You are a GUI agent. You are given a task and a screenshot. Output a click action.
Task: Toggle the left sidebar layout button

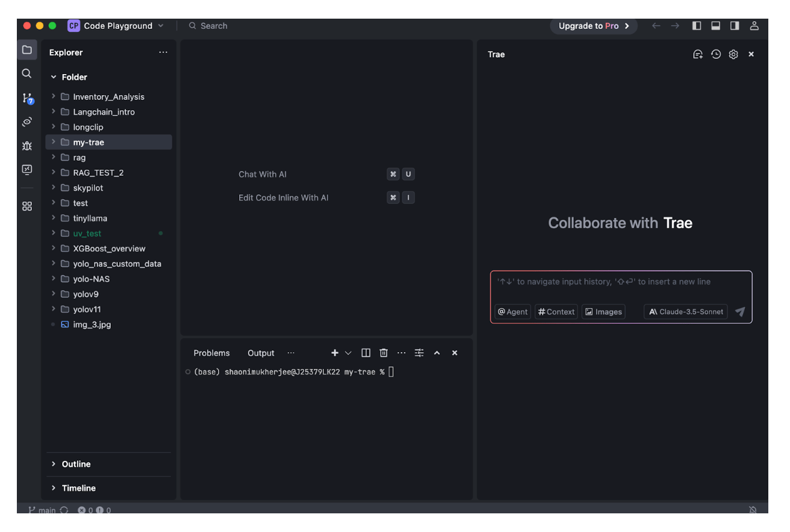coord(697,26)
